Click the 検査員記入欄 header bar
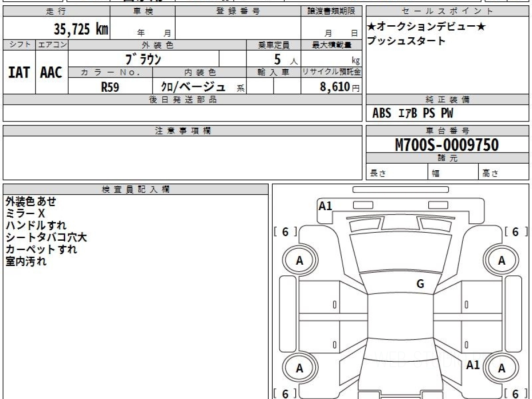Viewport: 532px width, 399px height. pos(136,189)
